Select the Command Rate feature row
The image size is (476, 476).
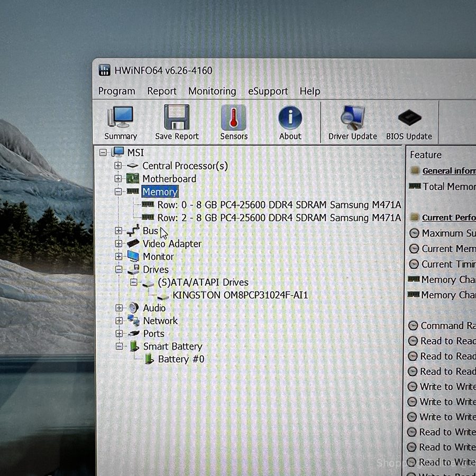442,325
